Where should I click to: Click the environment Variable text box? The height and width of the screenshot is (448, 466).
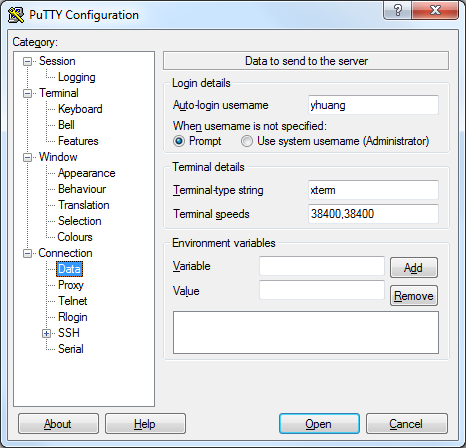tap(322, 266)
